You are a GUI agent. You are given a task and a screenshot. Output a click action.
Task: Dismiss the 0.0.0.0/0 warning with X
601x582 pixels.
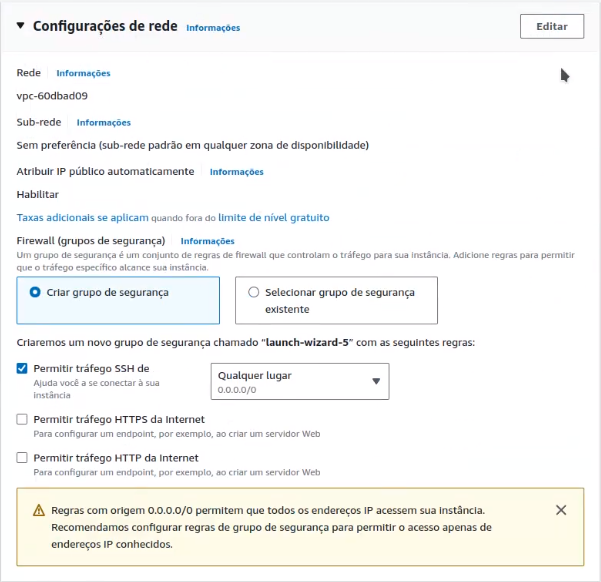tap(561, 510)
